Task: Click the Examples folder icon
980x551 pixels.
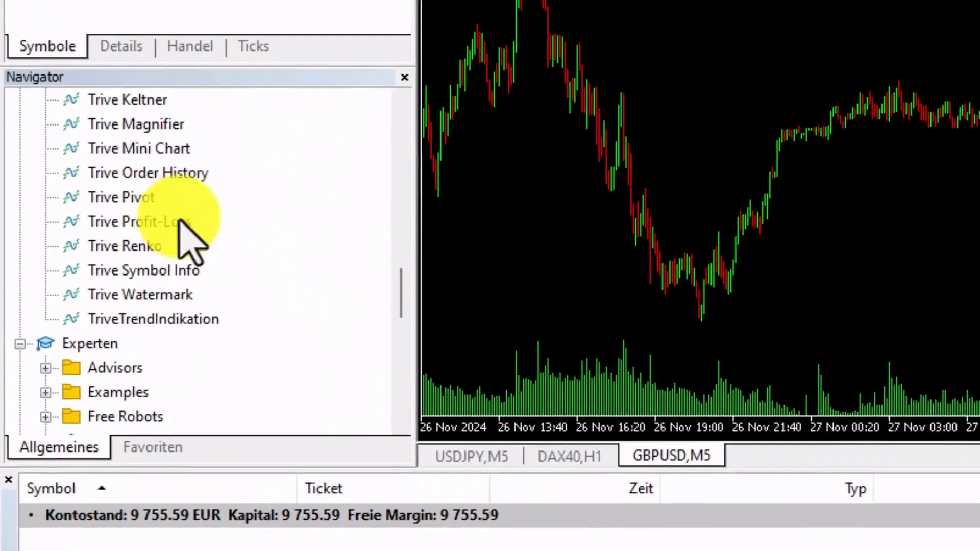Action: coord(71,392)
